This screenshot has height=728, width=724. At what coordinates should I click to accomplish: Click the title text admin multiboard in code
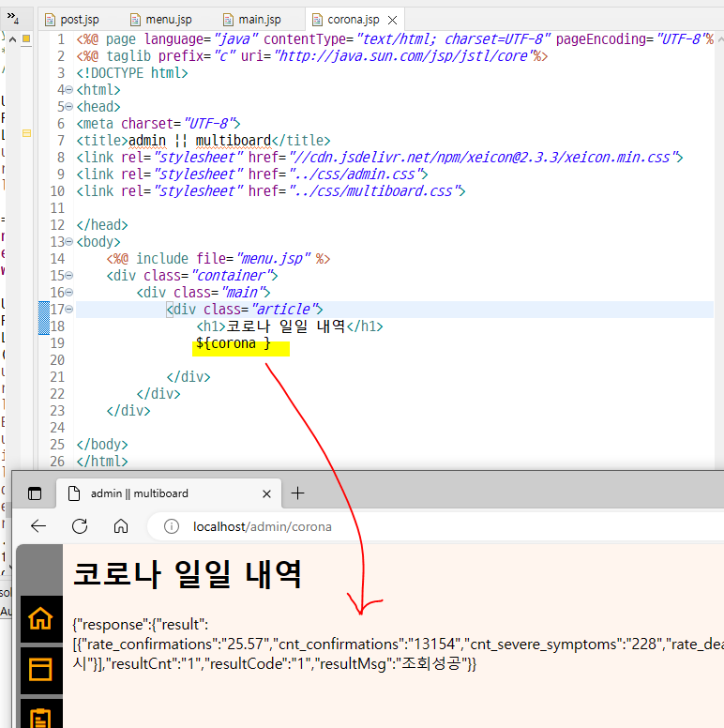pos(200,140)
